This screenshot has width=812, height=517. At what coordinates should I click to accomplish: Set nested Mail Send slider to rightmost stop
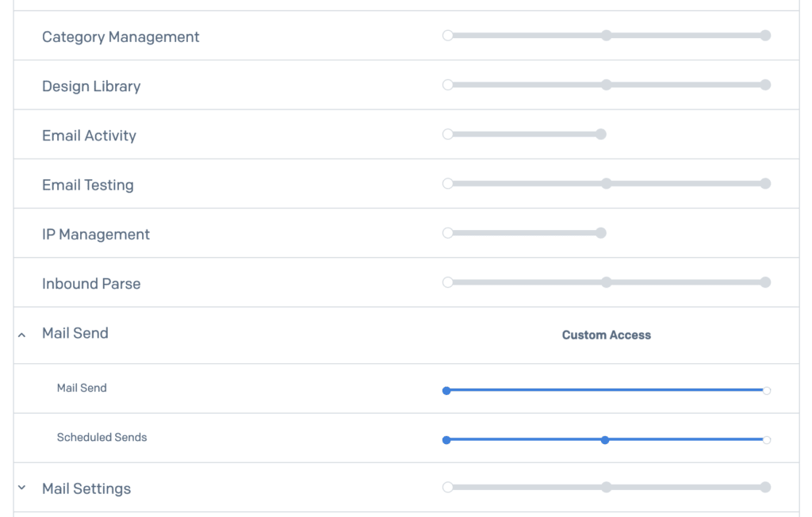[766, 390]
